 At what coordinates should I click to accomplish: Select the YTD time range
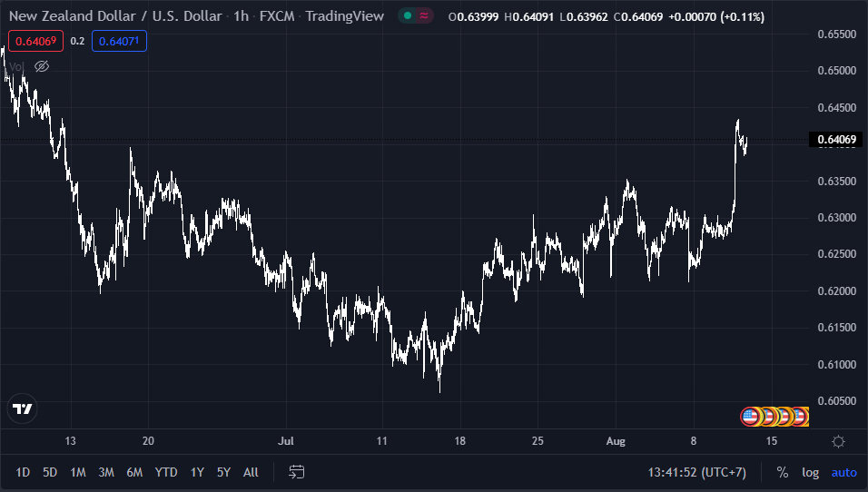(x=166, y=472)
